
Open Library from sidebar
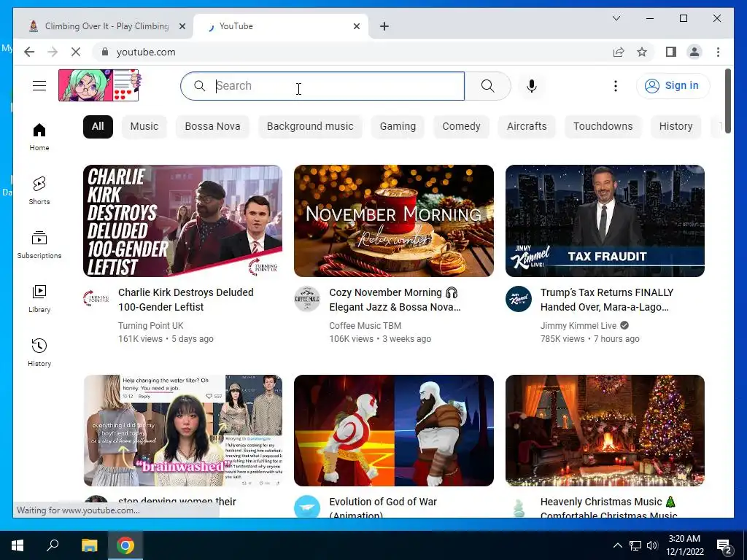39,298
